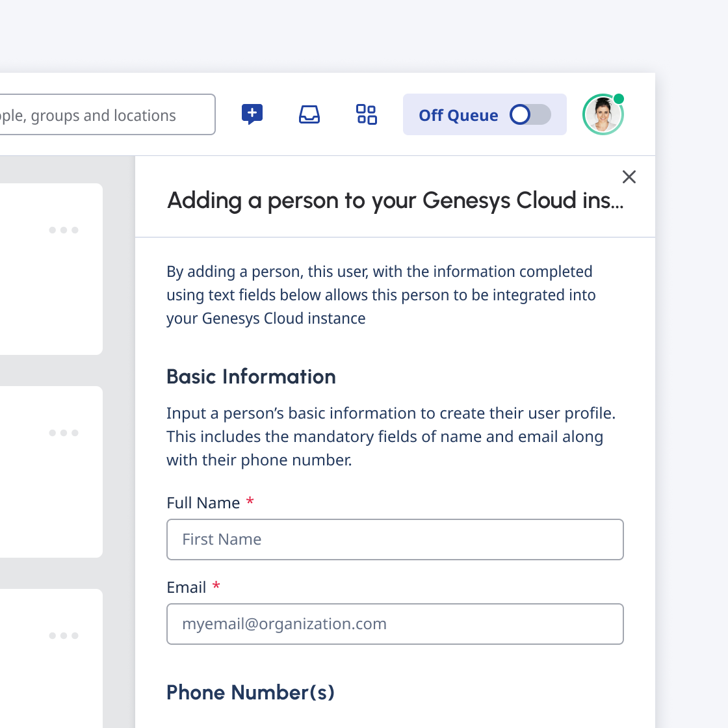Image resolution: width=728 pixels, height=728 pixels.
Task: Open the second card's three-dot menu
Action: click(64, 433)
